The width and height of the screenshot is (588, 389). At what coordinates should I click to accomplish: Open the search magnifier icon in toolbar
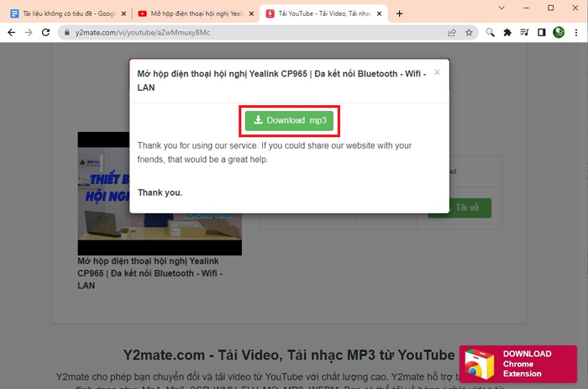tap(490, 33)
